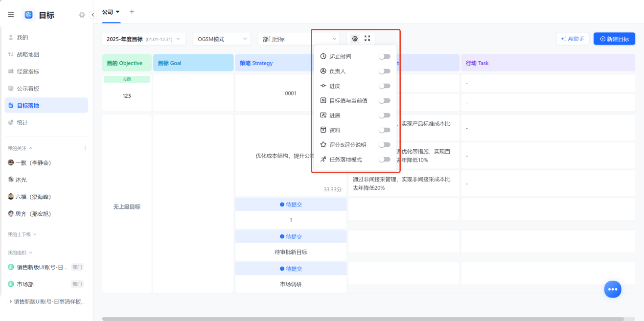Turn on the 资料 switch
The width and height of the screenshot is (644, 321).
pos(385,130)
